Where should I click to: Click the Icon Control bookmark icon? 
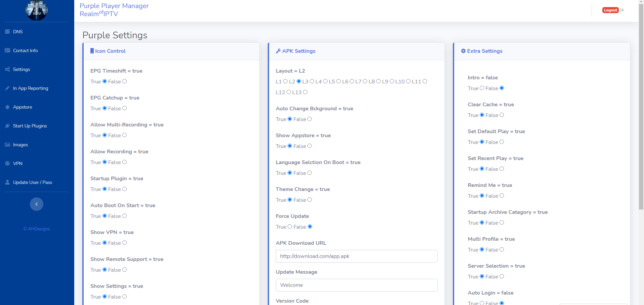[x=92, y=51]
